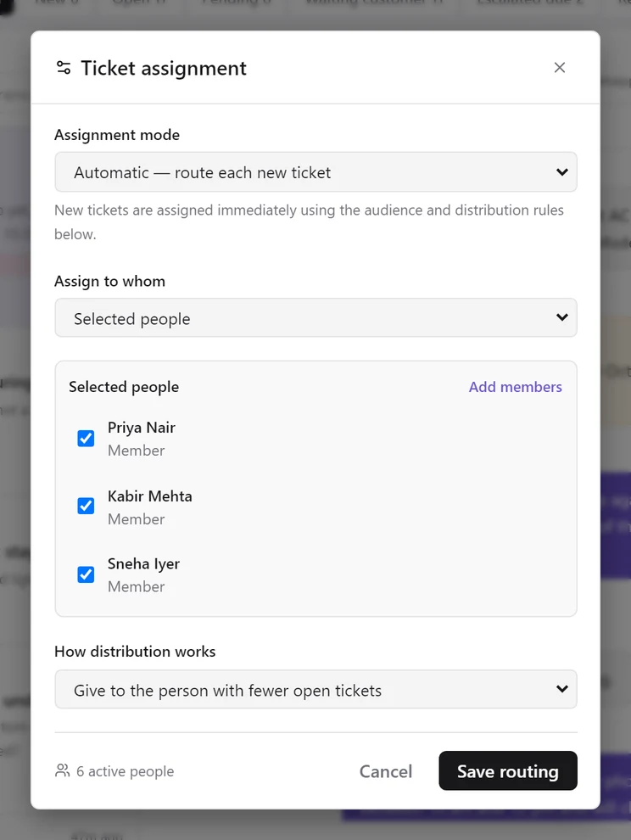Close the Ticket assignment dialog
The image size is (631, 840).
559,68
